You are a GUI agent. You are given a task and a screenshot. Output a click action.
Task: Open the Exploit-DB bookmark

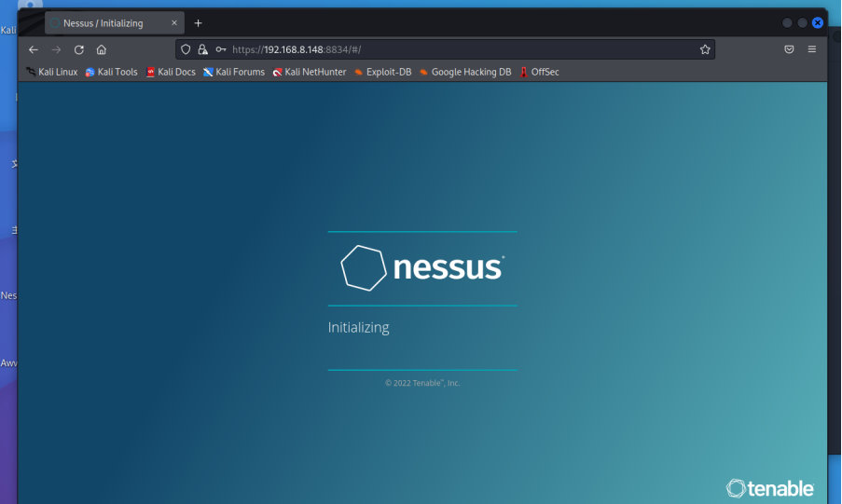(x=383, y=72)
